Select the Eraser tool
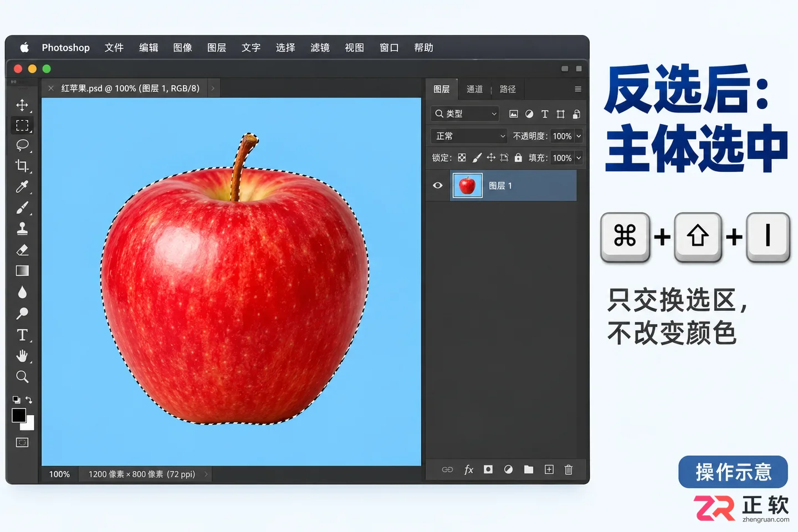The width and height of the screenshot is (798, 532). click(x=22, y=250)
